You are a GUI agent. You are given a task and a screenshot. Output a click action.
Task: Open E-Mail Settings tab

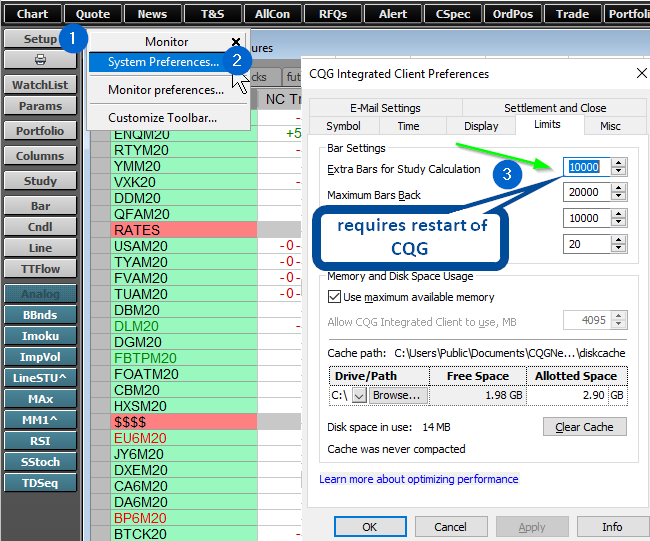pos(385,108)
